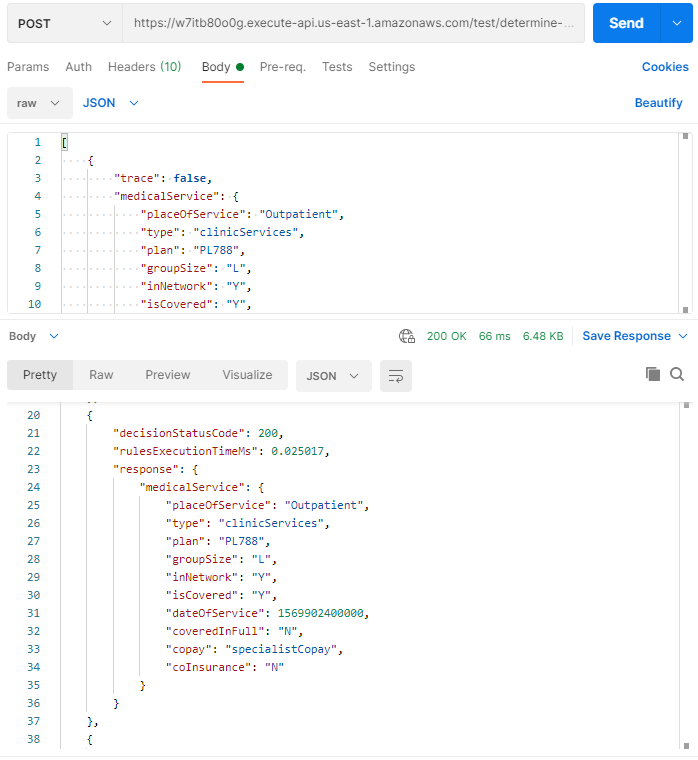Switch to the Headers (10) tab
This screenshot has width=698, height=760.
(x=144, y=67)
